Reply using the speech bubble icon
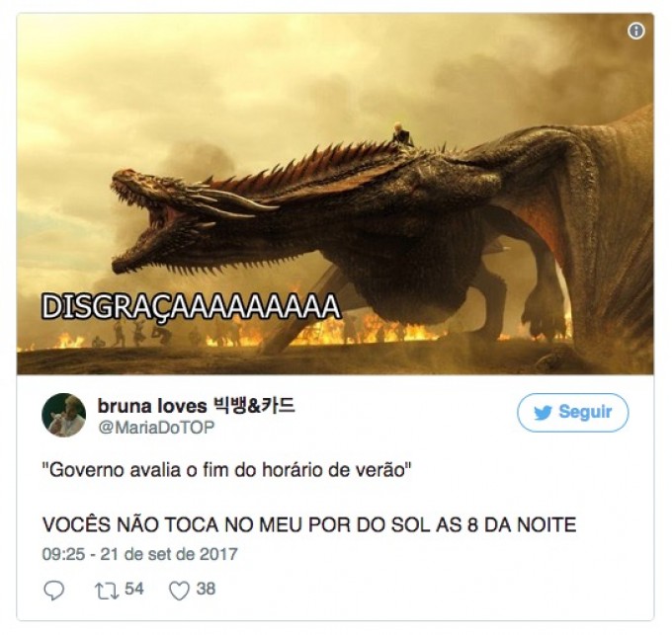The height and width of the screenshot is (635, 672). pyautogui.click(x=54, y=591)
